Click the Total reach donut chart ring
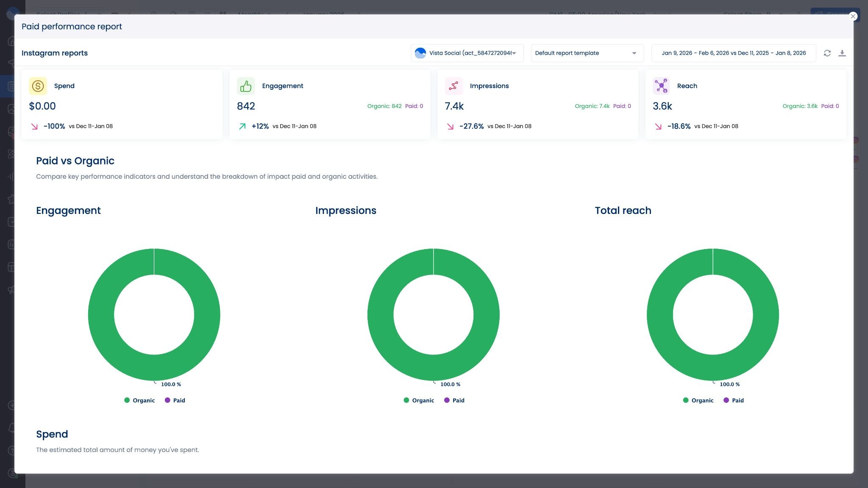The height and width of the screenshot is (488, 868). point(659,315)
